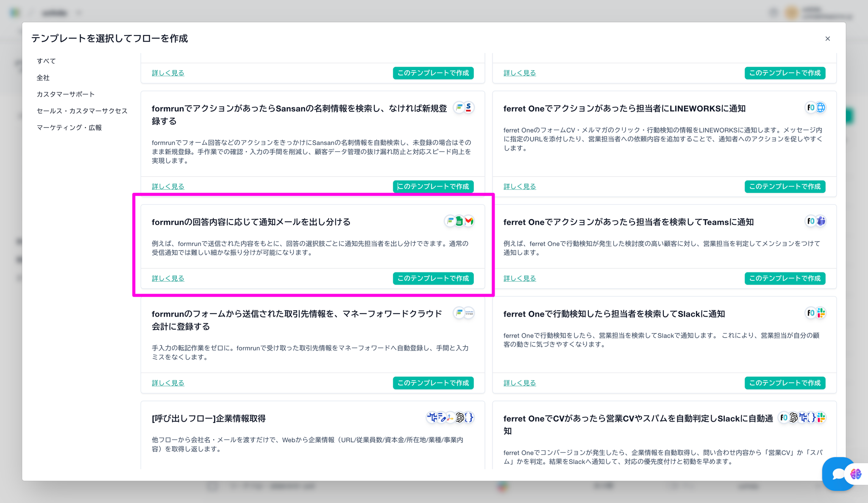Viewport: 868px width, 503px height.
Task: Open 詳しく見る for ferret One Slack template
Action: coord(520,383)
